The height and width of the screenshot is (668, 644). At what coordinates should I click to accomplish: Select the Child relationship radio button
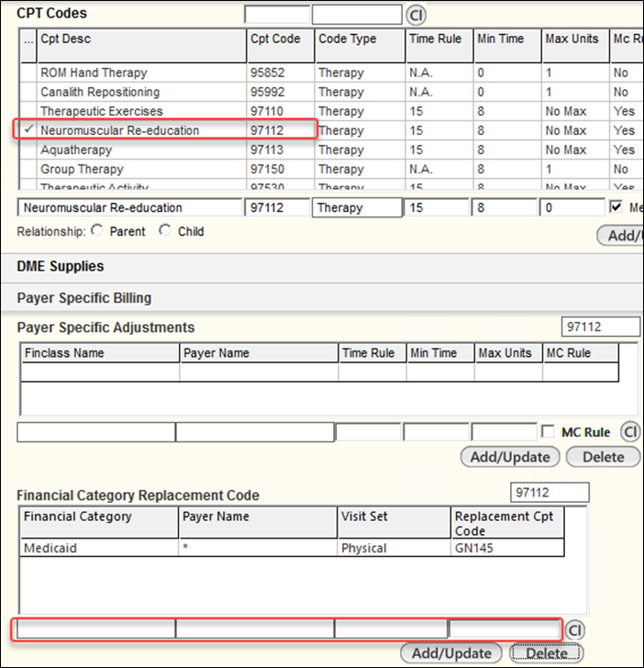coord(165,230)
